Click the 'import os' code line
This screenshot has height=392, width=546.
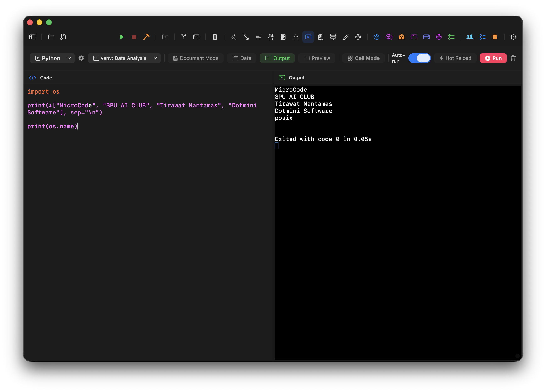pos(43,92)
